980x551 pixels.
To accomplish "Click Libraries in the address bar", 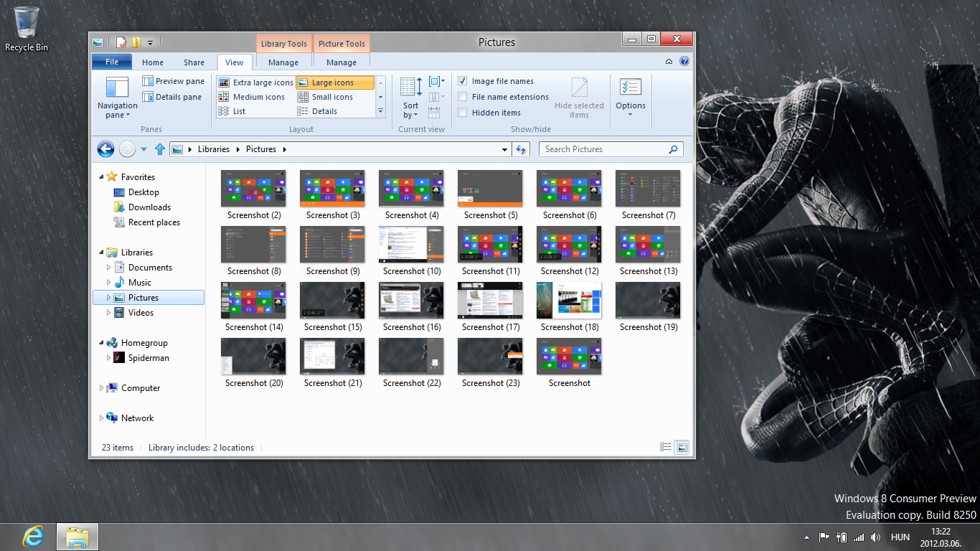I will [x=214, y=149].
